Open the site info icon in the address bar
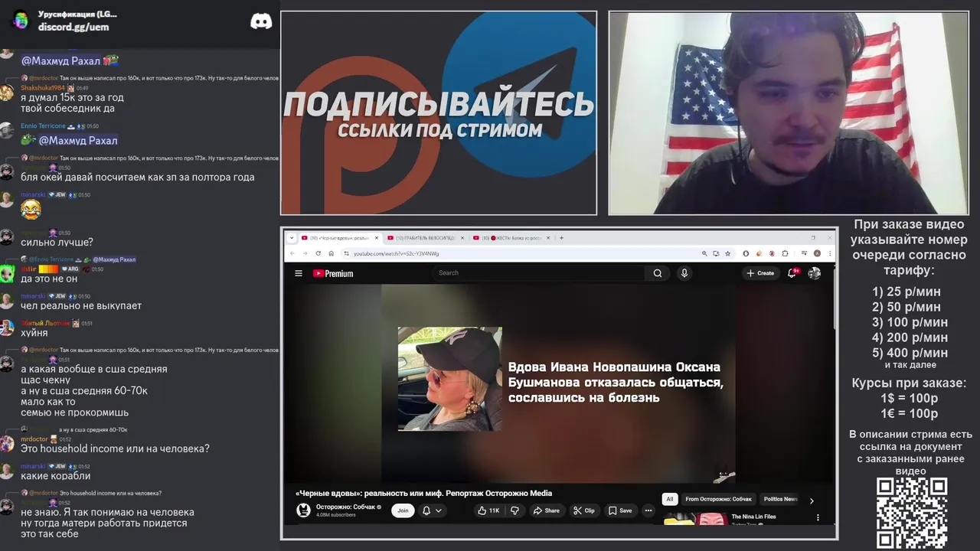The image size is (980, 551). [347, 253]
